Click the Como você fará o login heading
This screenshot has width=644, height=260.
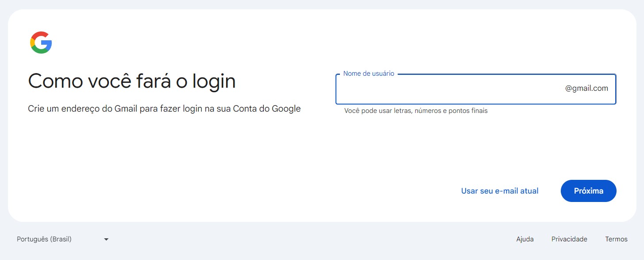tap(131, 81)
